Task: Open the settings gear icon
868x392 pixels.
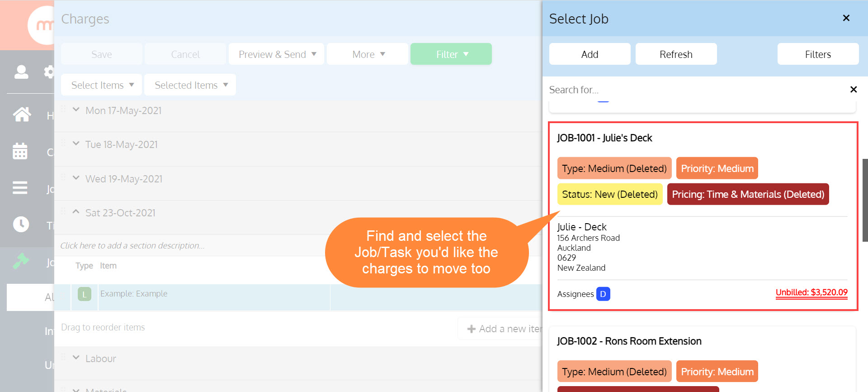Action: click(x=49, y=72)
